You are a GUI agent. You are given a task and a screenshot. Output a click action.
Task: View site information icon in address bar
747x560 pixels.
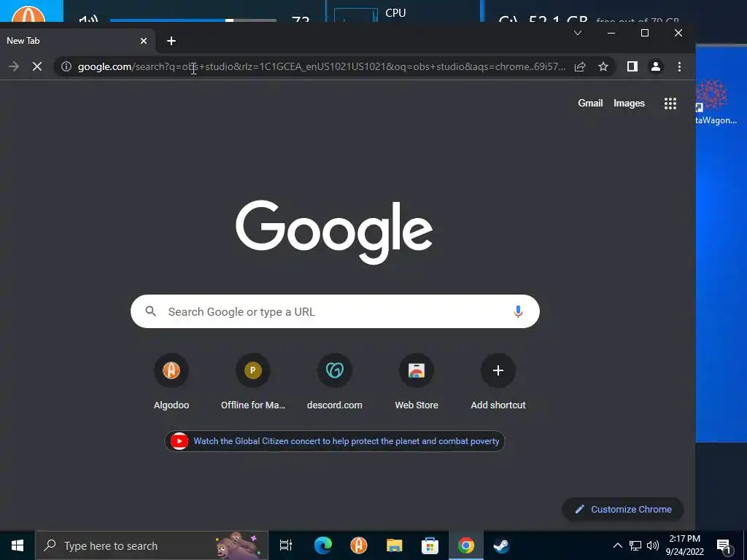(66, 66)
